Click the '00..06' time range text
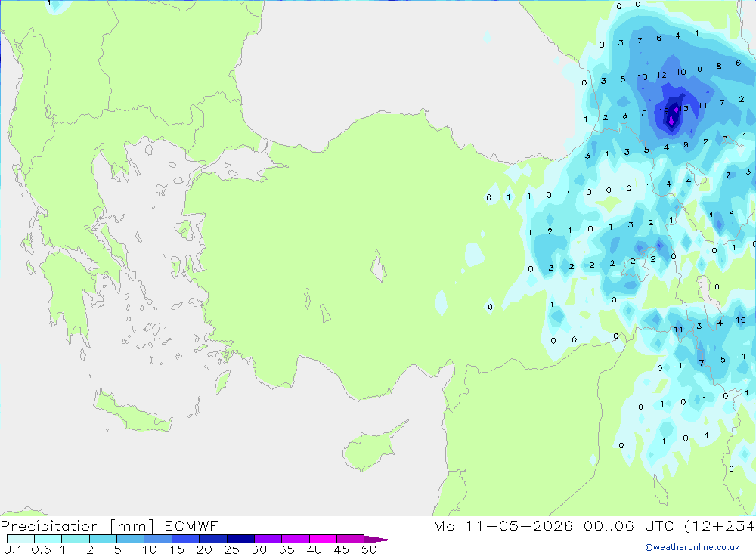This screenshot has width=756, height=554. click(x=609, y=525)
